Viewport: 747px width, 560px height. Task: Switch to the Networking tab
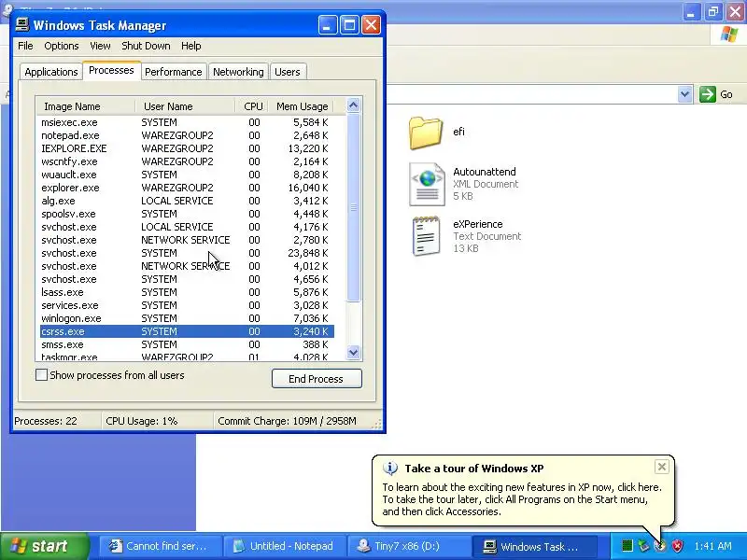[x=238, y=72]
